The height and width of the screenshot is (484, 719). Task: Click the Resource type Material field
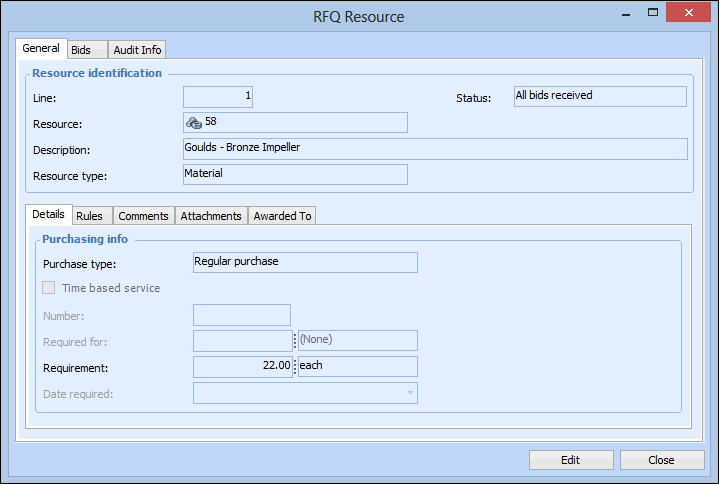coord(295,175)
